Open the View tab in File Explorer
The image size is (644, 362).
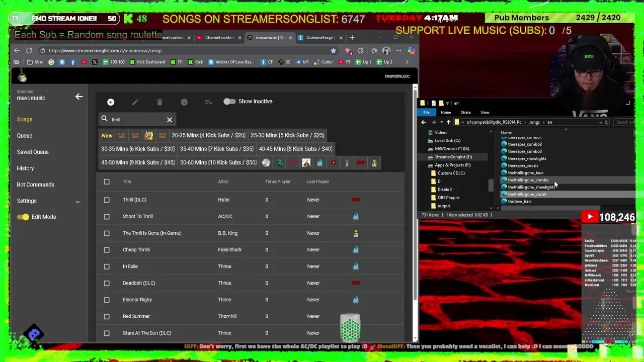[x=485, y=113]
